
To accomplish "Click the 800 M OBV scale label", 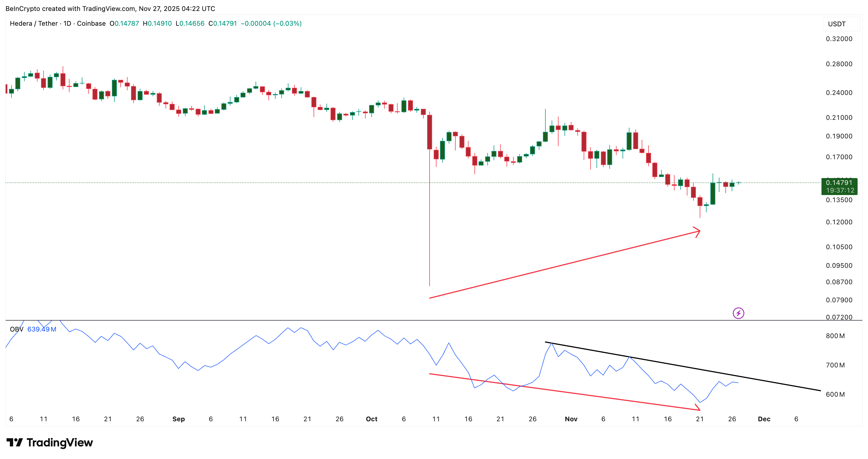I will 835,336.
